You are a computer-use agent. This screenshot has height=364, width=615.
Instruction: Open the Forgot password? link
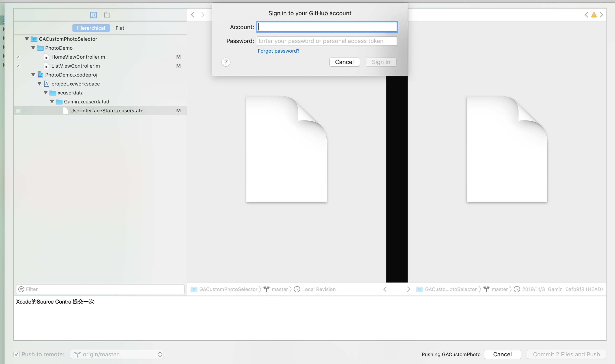click(x=278, y=51)
